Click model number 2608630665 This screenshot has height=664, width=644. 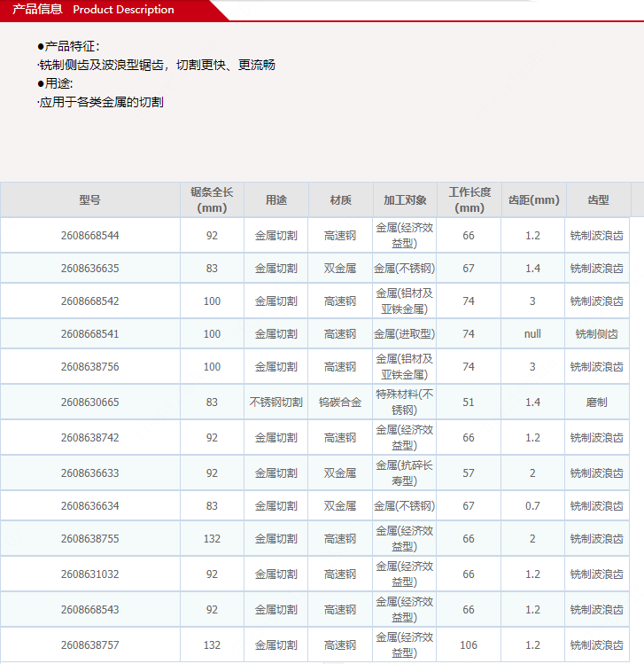89,402
